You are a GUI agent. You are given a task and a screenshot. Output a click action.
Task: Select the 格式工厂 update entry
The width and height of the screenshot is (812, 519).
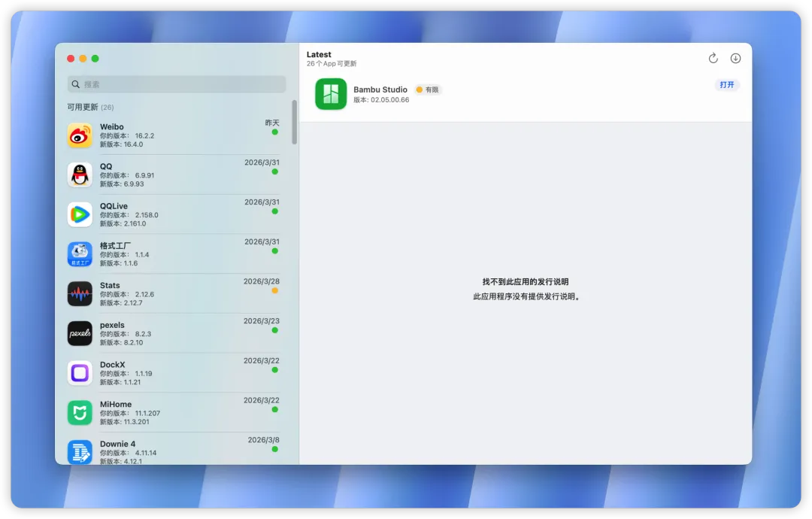[x=174, y=254]
